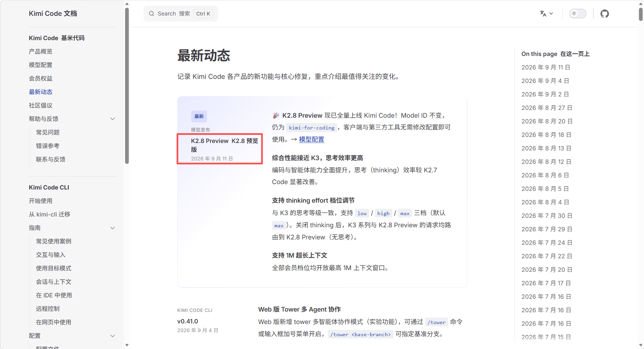Image resolution: width=644 pixels, height=349 pixels.
Task: Open 联系与反馈 in the sidebar
Action: (x=51, y=159)
